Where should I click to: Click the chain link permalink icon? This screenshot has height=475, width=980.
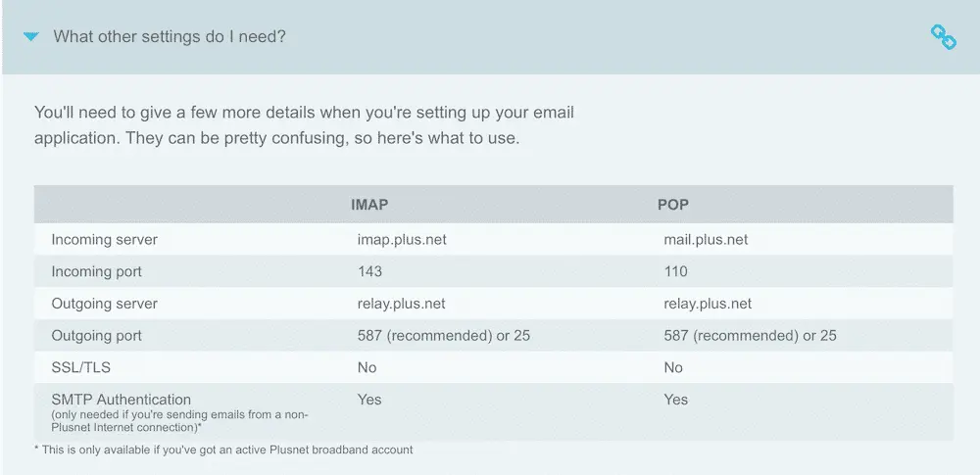(x=943, y=37)
